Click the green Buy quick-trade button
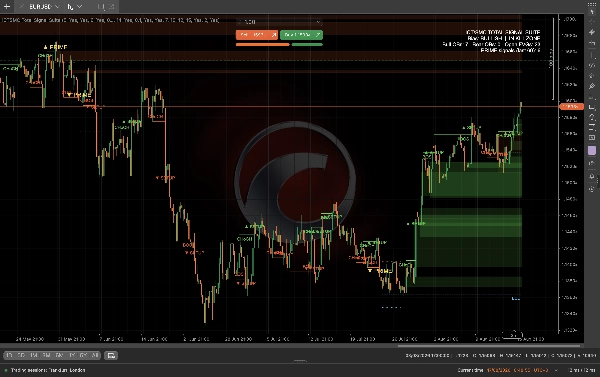Screen dimensions: 600x377 (x=301, y=35)
